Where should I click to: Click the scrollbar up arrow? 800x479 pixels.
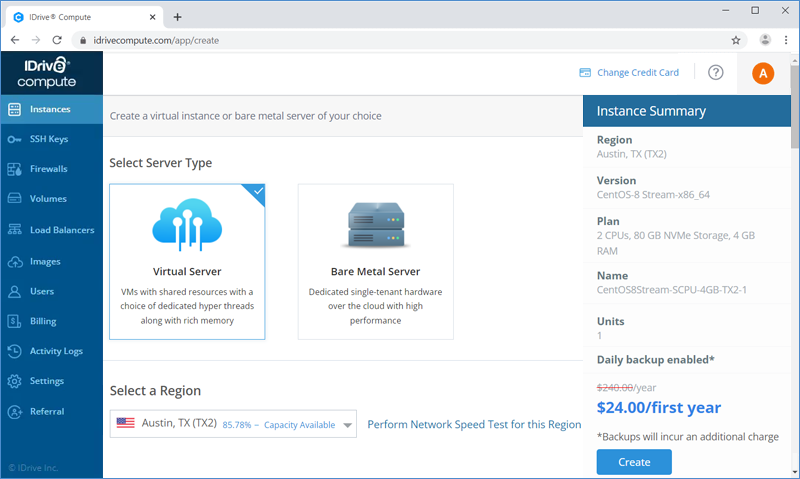pos(795,60)
